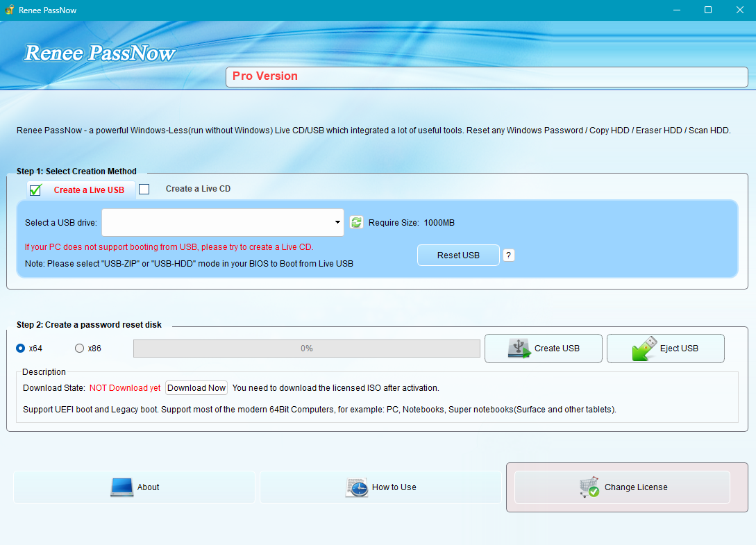756x545 pixels.
Task: Tick the Create a Live CD checkbox
Action: pos(144,189)
